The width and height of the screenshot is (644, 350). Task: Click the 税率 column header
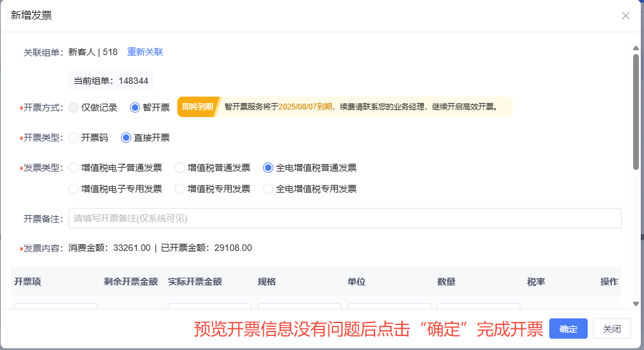[x=536, y=282]
